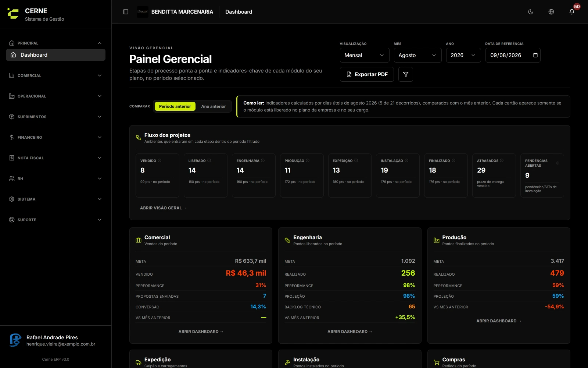
Task: Click the Operacional sidebar icon
Action: (x=12, y=96)
